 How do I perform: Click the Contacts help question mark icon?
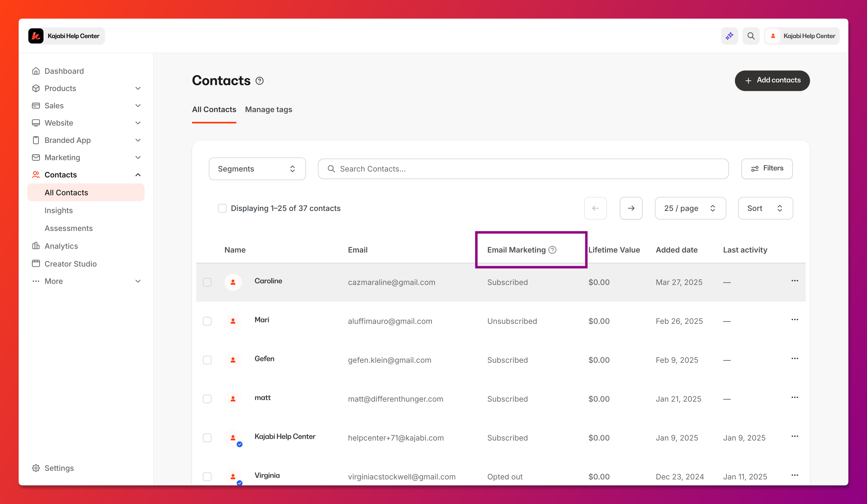(259, 81)
